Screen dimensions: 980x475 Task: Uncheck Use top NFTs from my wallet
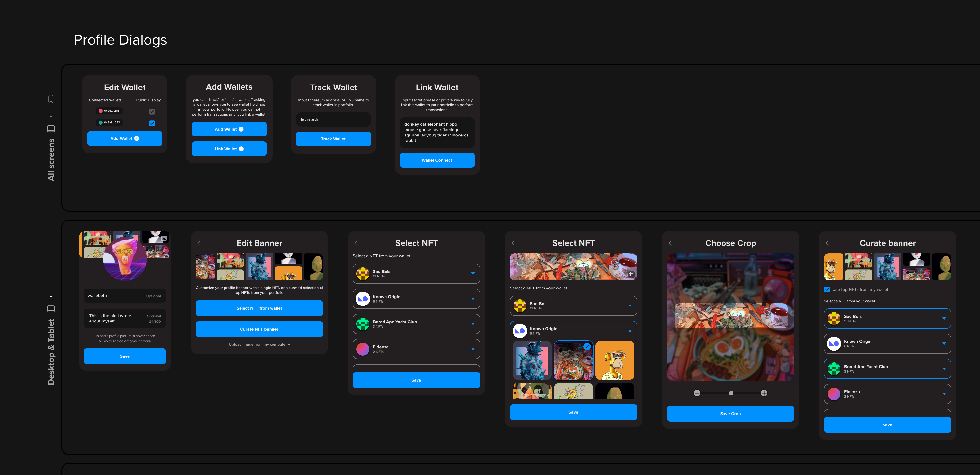pos(827,289)
